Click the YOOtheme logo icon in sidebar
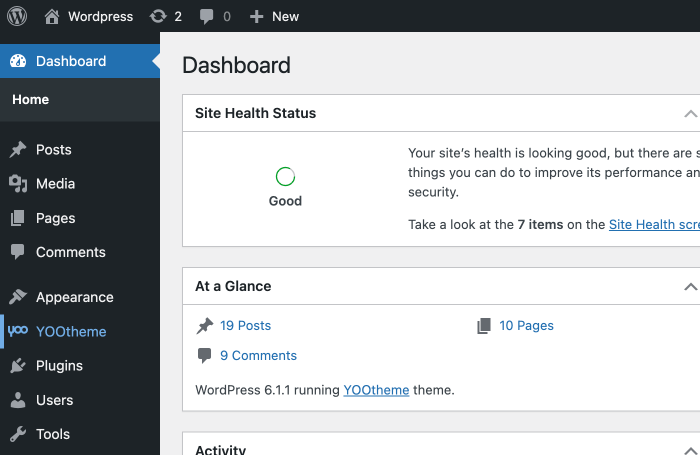 18,331
